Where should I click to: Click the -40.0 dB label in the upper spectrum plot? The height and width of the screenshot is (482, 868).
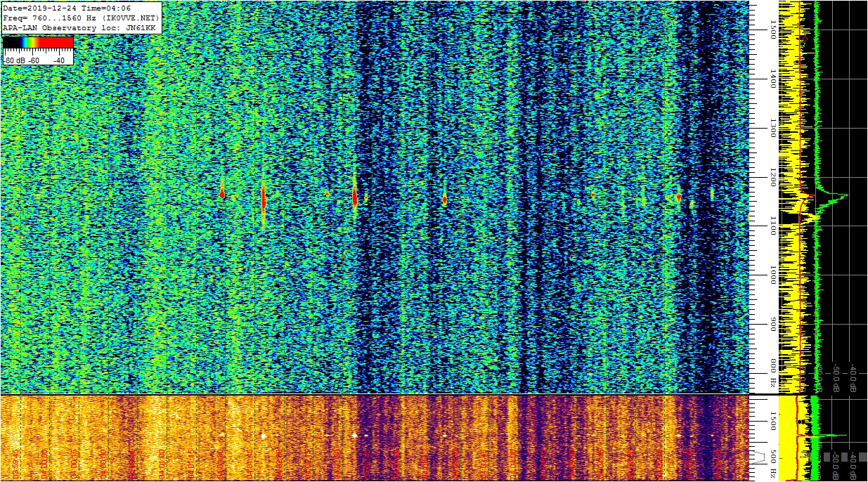(x=852, y=378)
